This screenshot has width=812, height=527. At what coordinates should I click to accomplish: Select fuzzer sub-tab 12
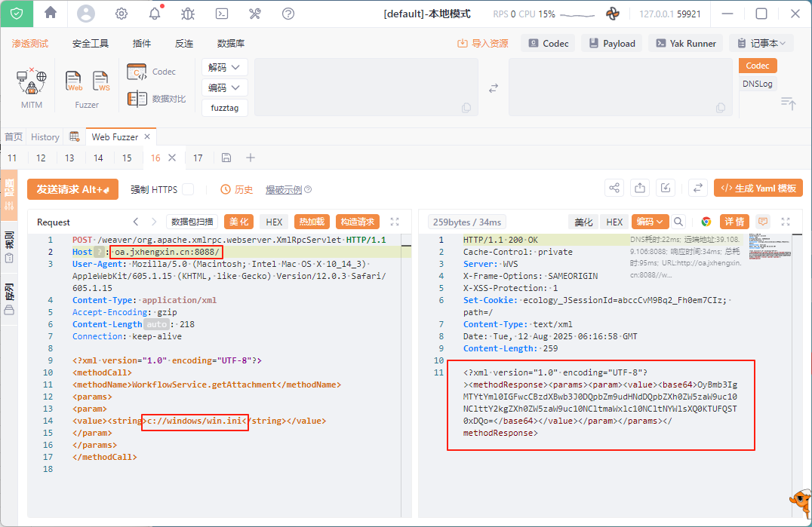click(41, 158)
